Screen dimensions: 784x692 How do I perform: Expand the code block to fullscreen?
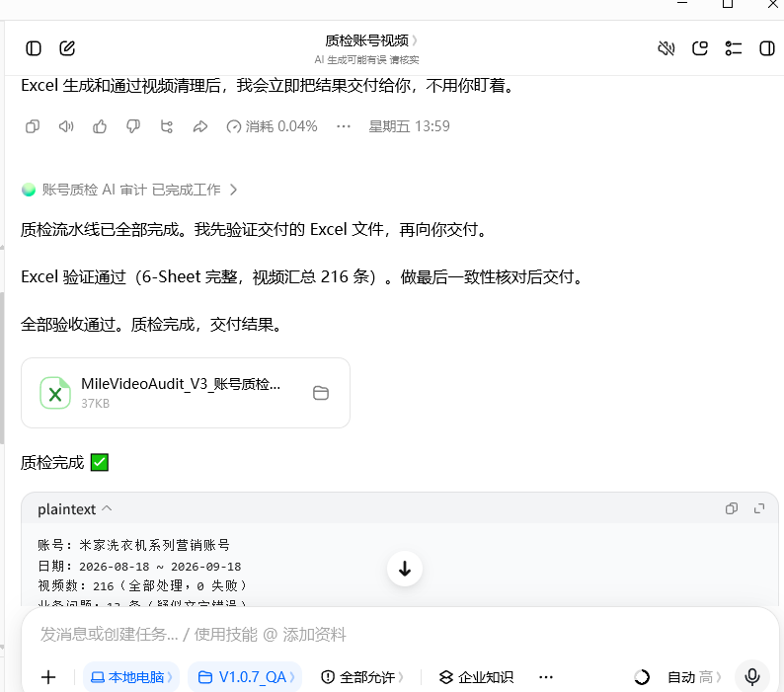[x=759, y=508]
